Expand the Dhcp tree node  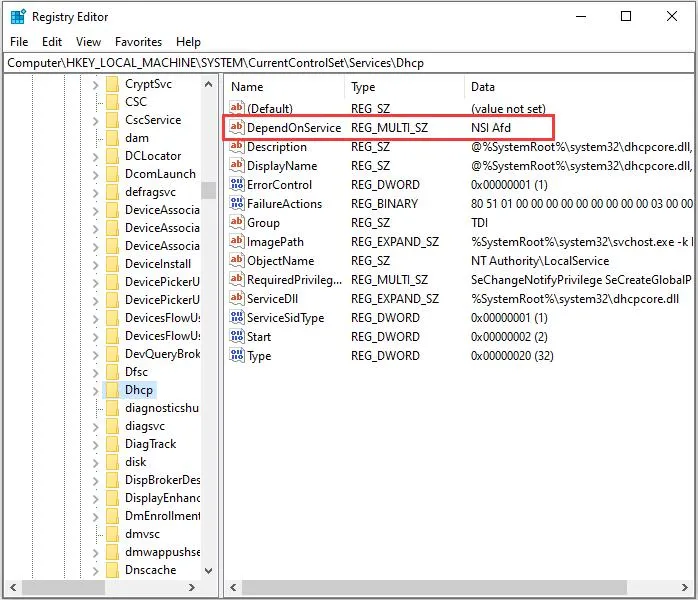click(x=96, y=390)
